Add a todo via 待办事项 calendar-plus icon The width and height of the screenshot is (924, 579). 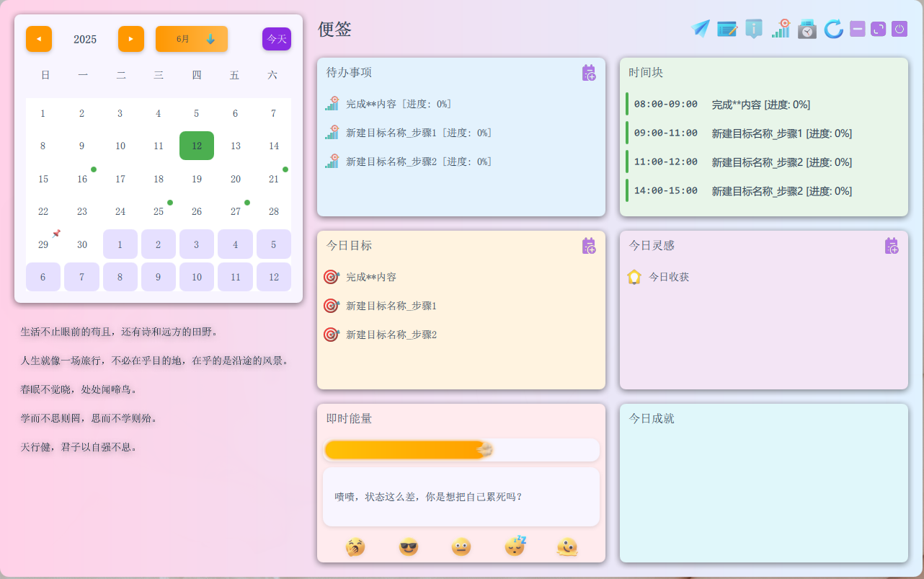coord(589,72)
